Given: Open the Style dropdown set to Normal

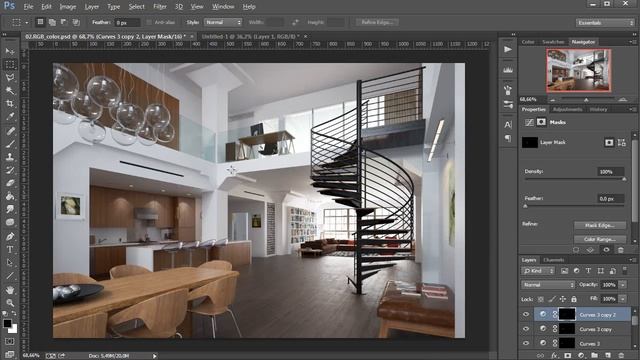Looking at the screenshot, I should [x=223, y=22].
